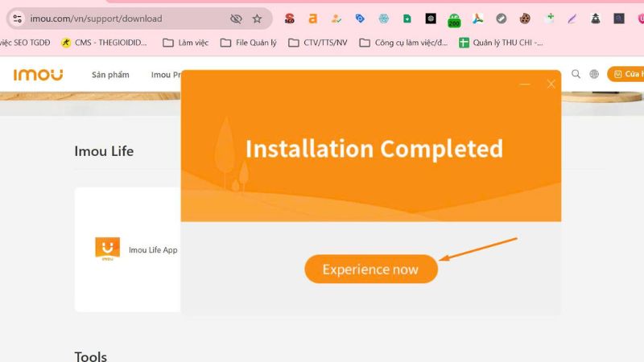Image resolution: width=644 pixels, height=362 pixels.
Task: Open the Imou Pr... menu item
Action: click(x=166, y=75)
